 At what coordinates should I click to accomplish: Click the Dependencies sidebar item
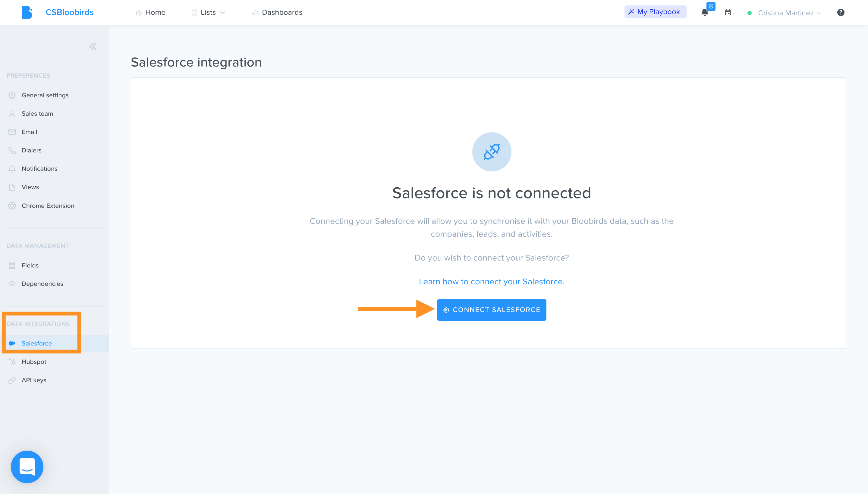[42, 284]
